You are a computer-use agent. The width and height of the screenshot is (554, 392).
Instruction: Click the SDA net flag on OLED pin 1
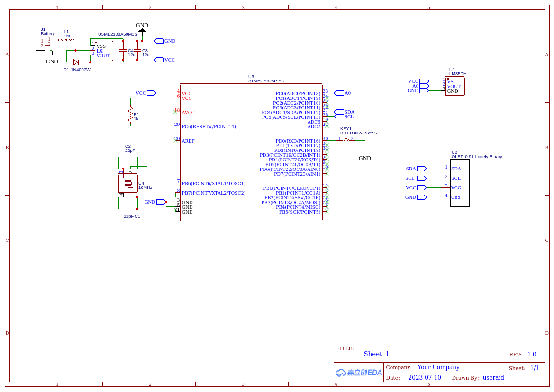[x=416, y=169]
